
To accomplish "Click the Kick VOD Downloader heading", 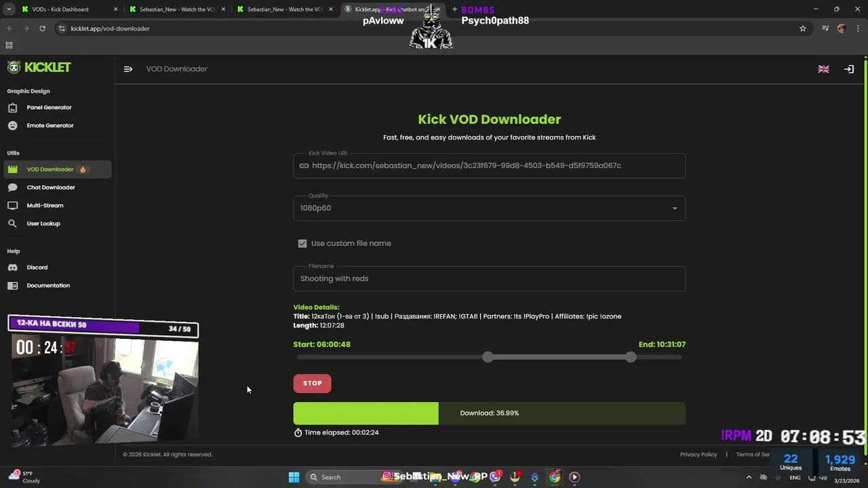I will (x=489, y=119).
